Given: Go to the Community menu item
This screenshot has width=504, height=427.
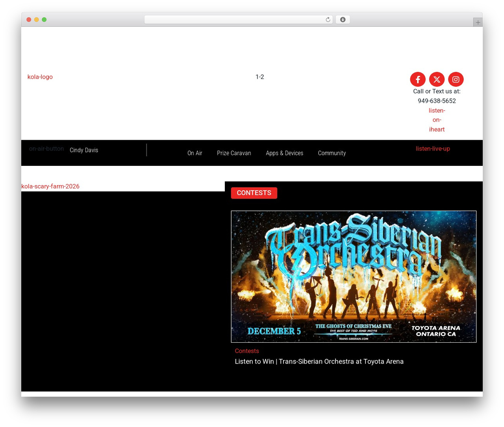Looking at the screenshot, I should (332, 153).
